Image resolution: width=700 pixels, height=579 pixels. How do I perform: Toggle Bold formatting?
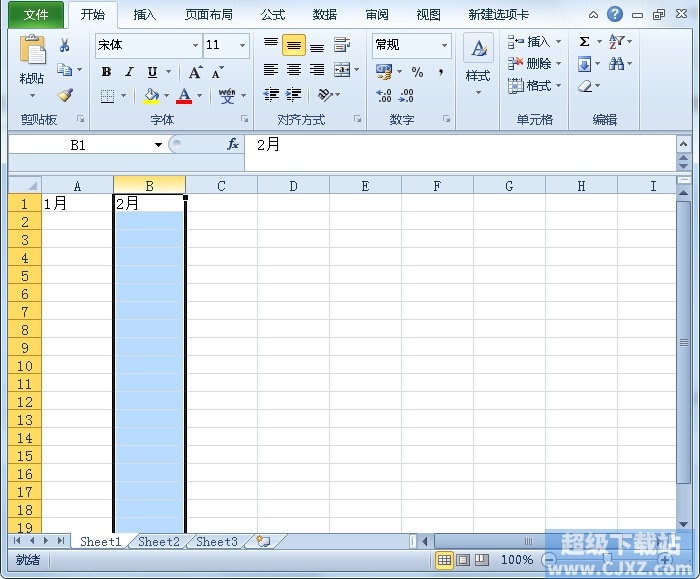point(106,71)
